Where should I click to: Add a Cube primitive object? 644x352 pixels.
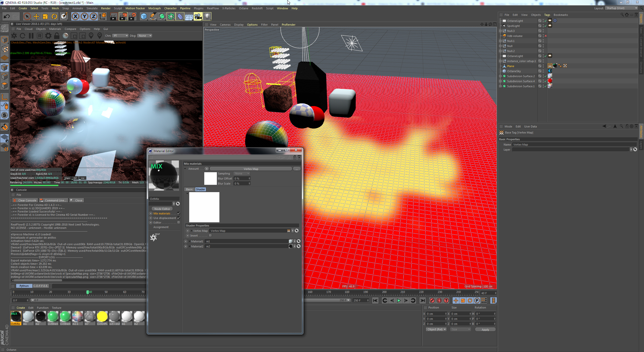[144, 17]
